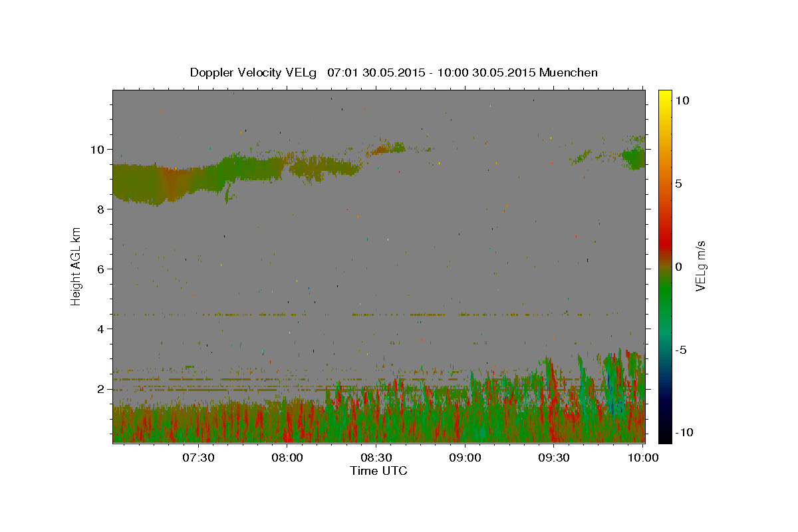Image resolution: width=798 pixels, height=532 pixels.
Task: Click the 'VELg m/s' colorbar title
Action: [x=701, y=266]
